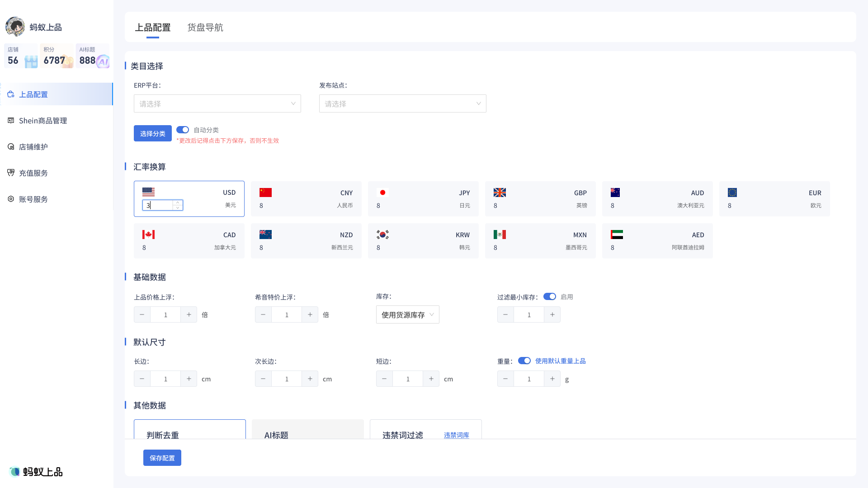Click the 充值服务 sidebar icon
Image resolution: width=868 pixels, height=488 pixels.
pos(11,173)
